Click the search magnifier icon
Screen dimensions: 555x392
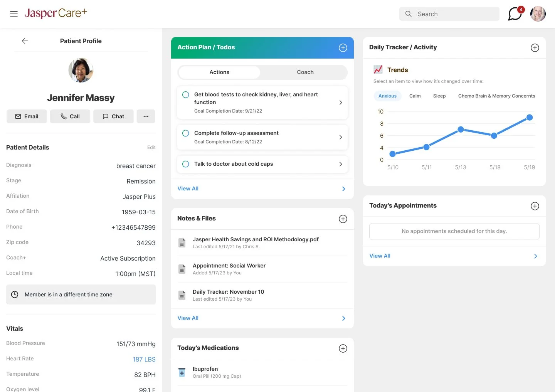point(408,14)
